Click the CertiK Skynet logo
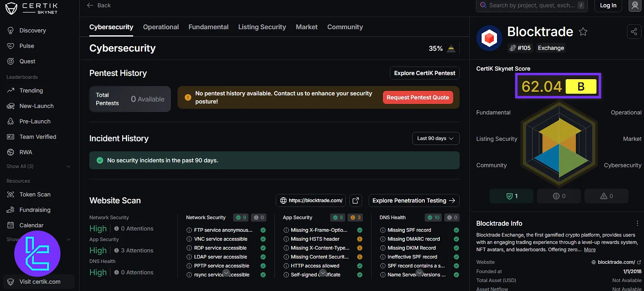This screenshot has width=644, height=291. pos(32,8)
